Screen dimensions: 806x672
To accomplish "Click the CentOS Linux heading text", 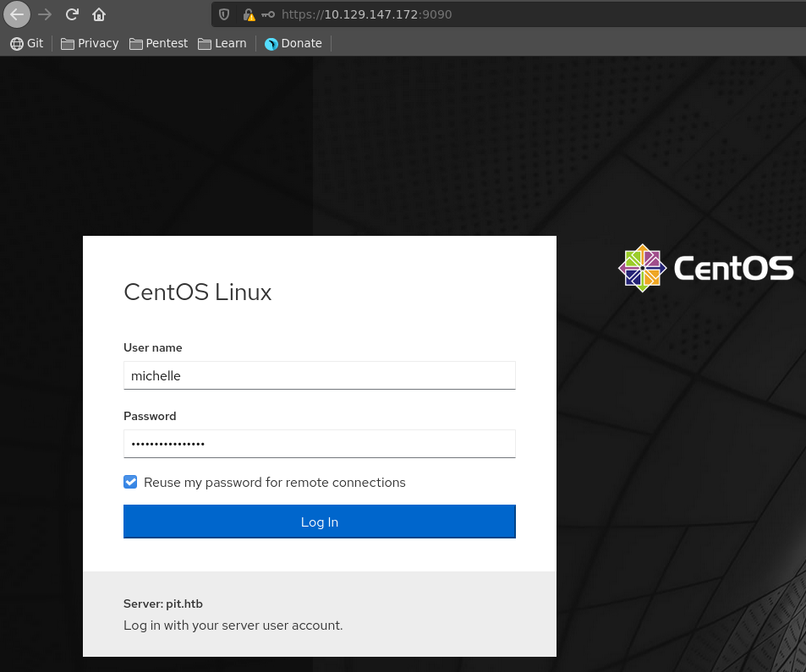I will 198,292.
